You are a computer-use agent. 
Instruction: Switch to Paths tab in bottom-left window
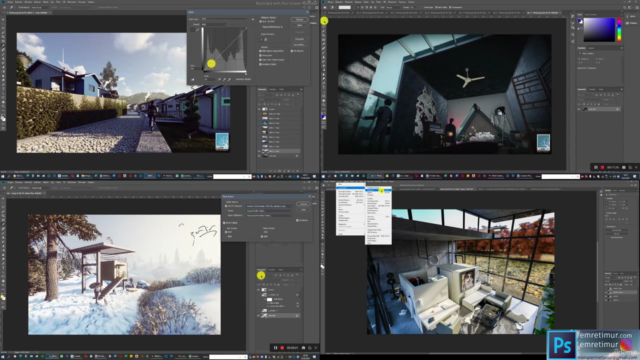[x=280, y=270]
